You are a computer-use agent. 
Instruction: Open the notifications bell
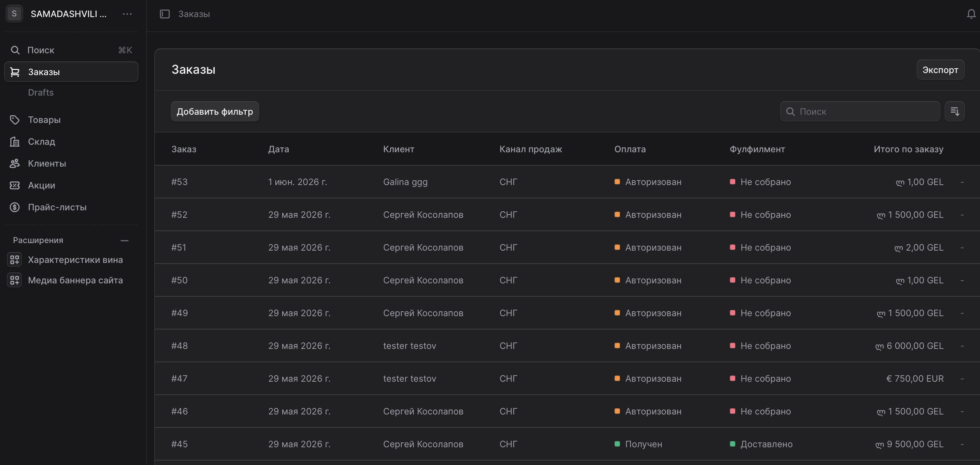[x=971, y=14]
